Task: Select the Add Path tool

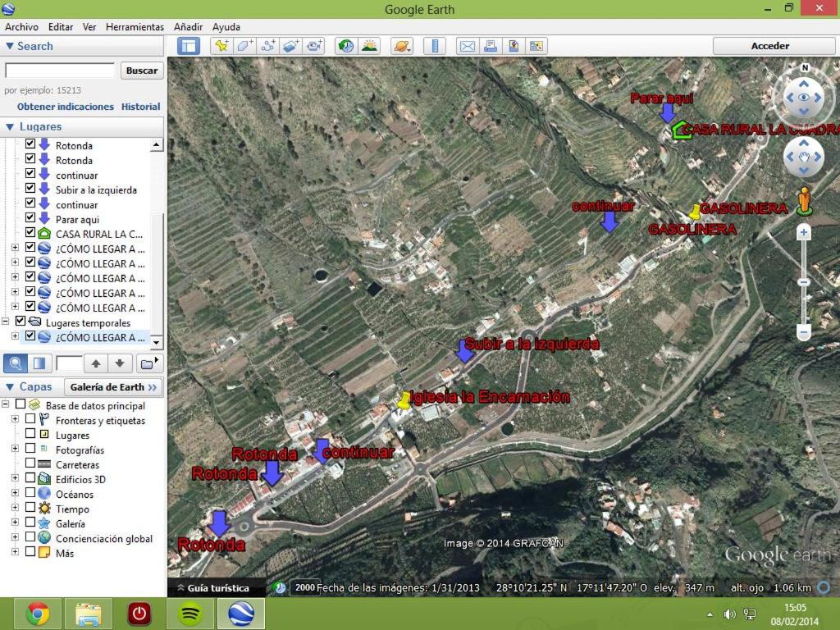Action: [268, 46]
